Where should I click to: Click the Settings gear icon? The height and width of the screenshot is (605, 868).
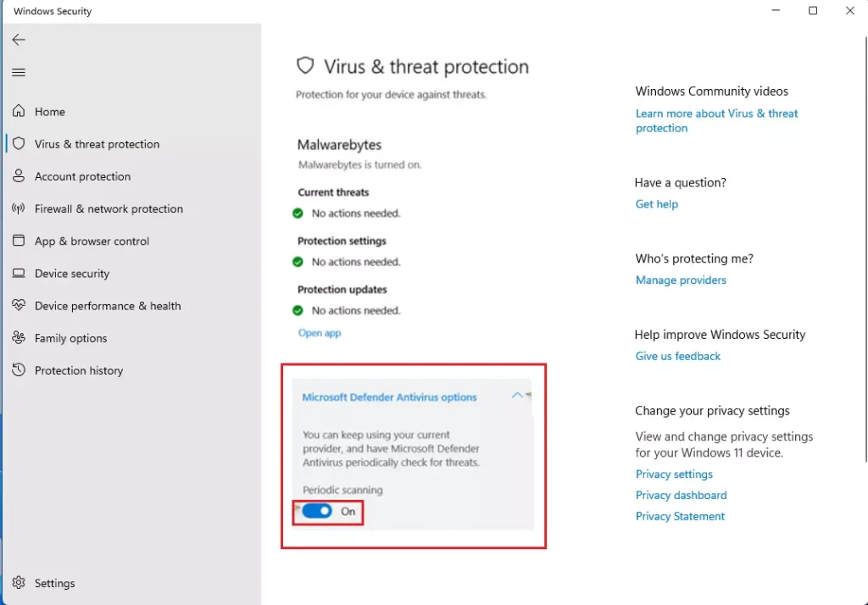19,583
